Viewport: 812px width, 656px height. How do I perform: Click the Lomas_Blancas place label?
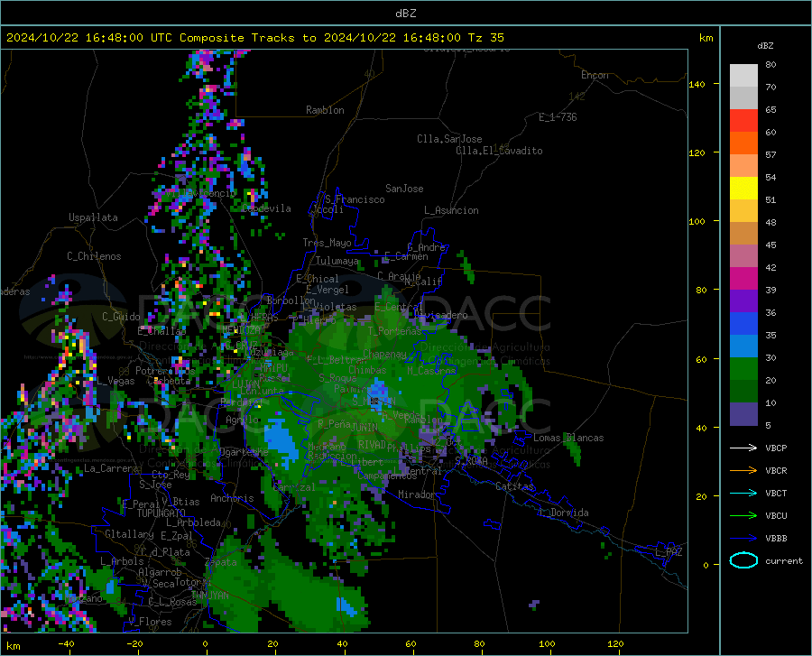point(568,438)
